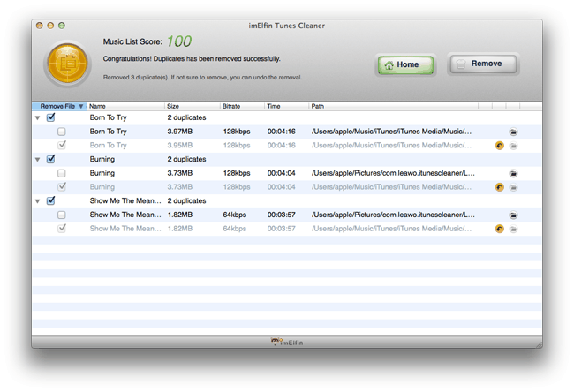Undo removal of Born To Try 3.95MB

coord(499,146)
